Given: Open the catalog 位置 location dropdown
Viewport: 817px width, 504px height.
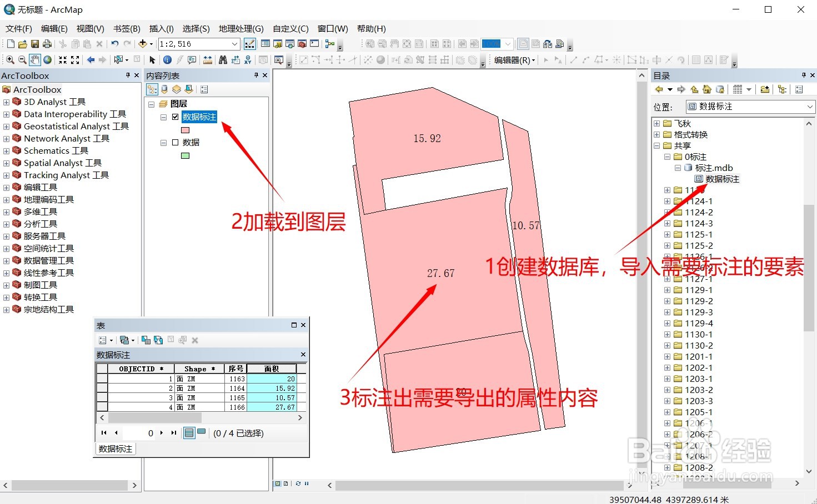Looking at the screenshot, I should point(809,107).
